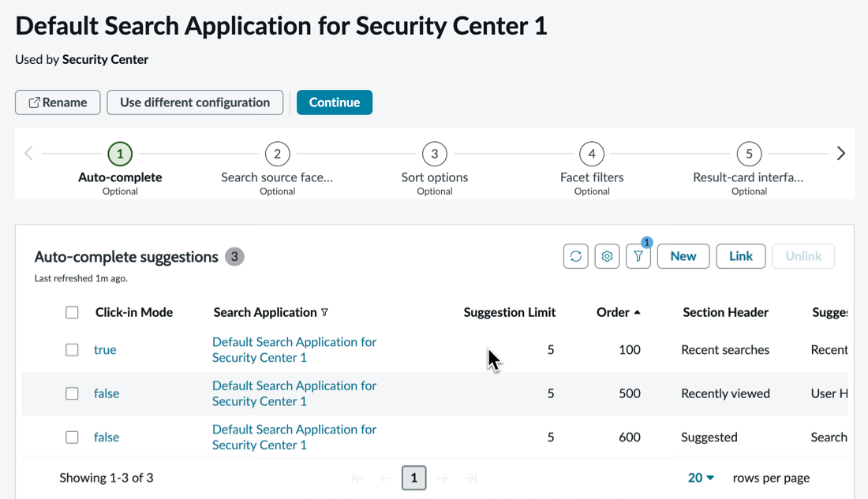Click the Section Header column header
The height and width of the screenshot is (499, 868).
[x=725, y=313]
